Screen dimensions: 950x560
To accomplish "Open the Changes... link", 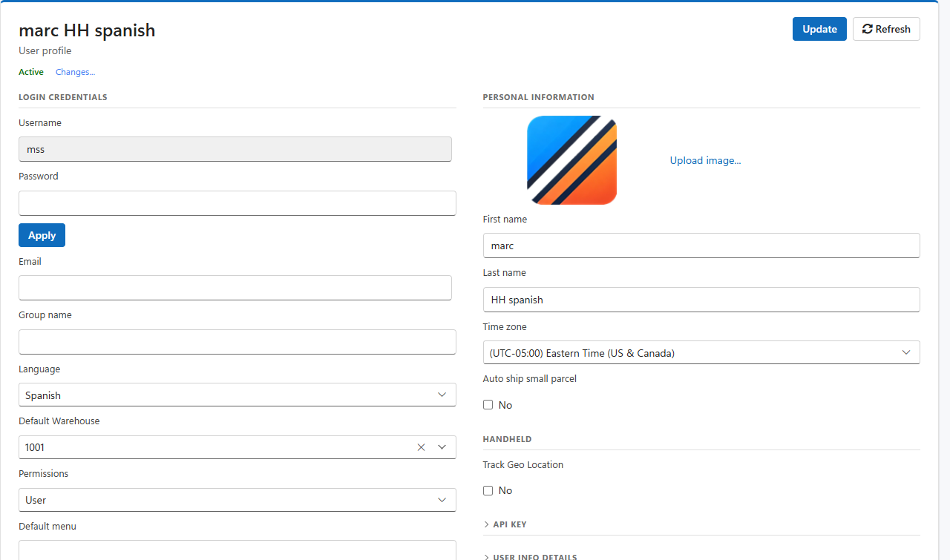I will [x=75, y=72].
